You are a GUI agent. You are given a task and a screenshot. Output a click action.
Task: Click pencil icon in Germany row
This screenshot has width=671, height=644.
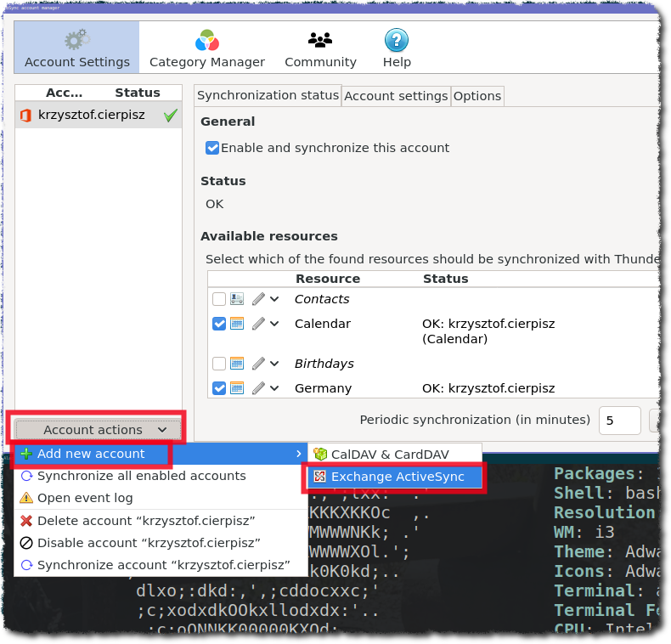[258, 388]
